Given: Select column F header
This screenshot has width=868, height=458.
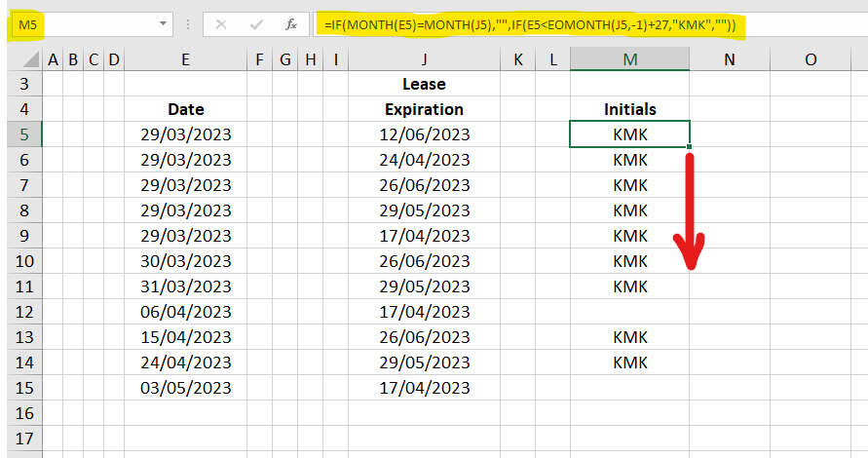Looking at the screenshot, I should pyautogui.click(x=260, y=59).
